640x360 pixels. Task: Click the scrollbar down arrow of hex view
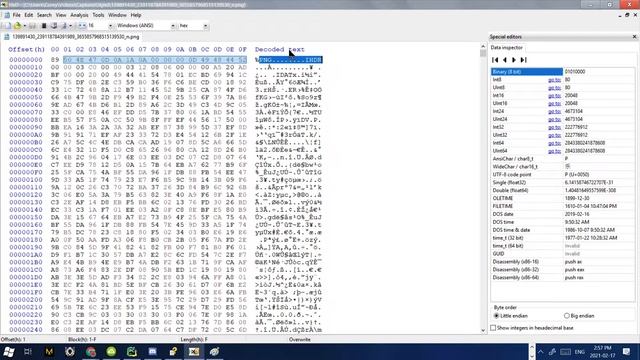tap(484, 330)
